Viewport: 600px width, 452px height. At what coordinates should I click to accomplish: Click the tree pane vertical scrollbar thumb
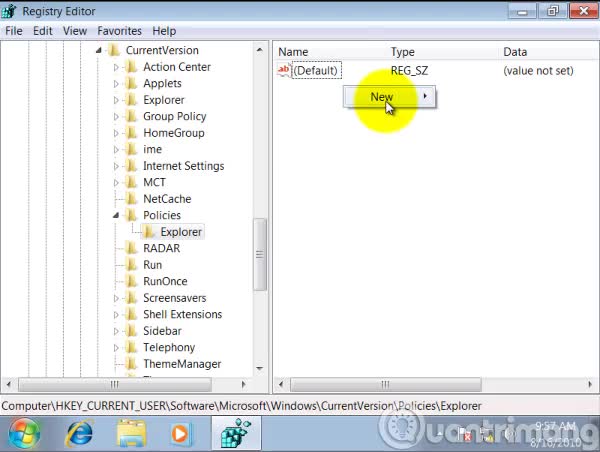pyautogui.click(x=260, y=255)
